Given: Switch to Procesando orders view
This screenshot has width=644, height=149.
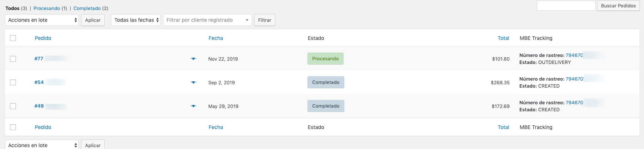Looking at the screenshot, I should coord(47,8).
